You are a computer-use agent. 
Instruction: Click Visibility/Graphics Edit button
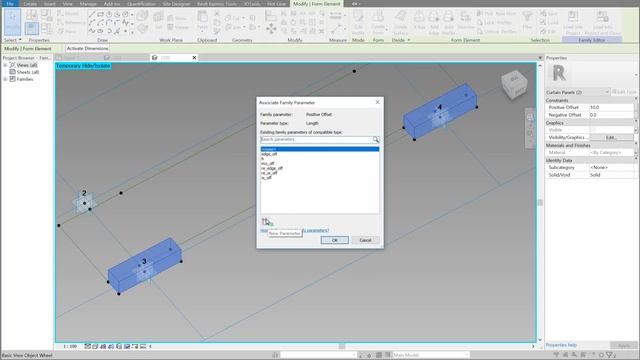tap(611, 138)
